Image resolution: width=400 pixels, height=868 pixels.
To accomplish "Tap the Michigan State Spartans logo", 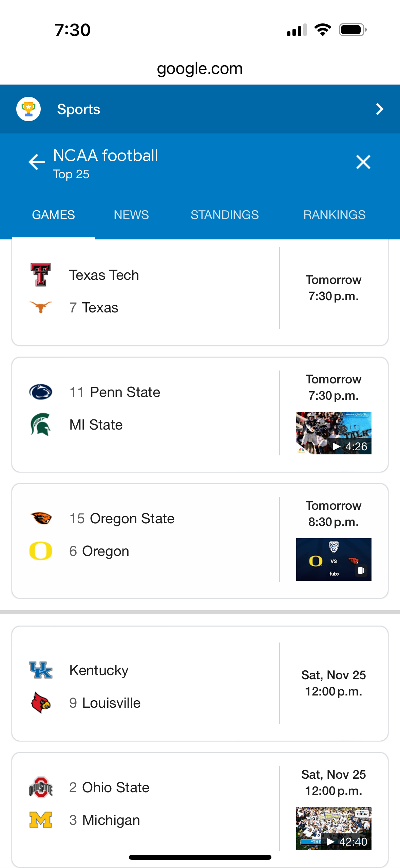I will tap(41, 424).
